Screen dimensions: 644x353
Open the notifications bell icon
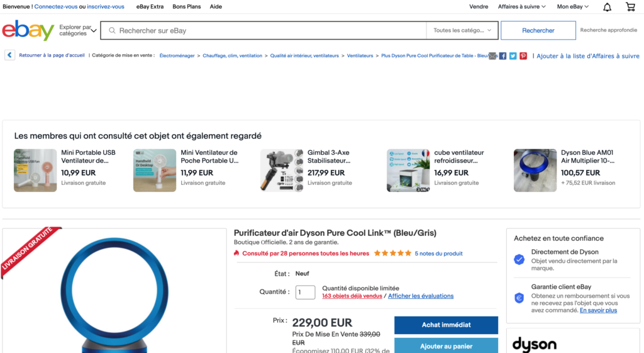coord(607,6)
